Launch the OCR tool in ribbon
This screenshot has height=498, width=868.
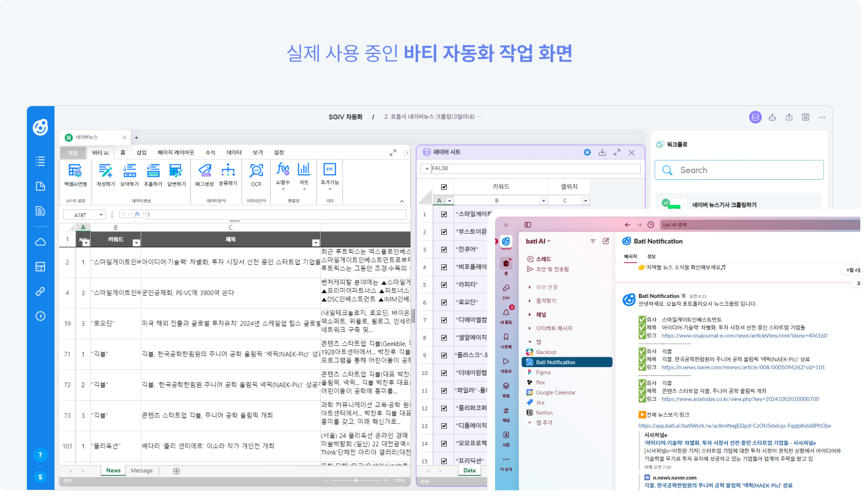256,175
